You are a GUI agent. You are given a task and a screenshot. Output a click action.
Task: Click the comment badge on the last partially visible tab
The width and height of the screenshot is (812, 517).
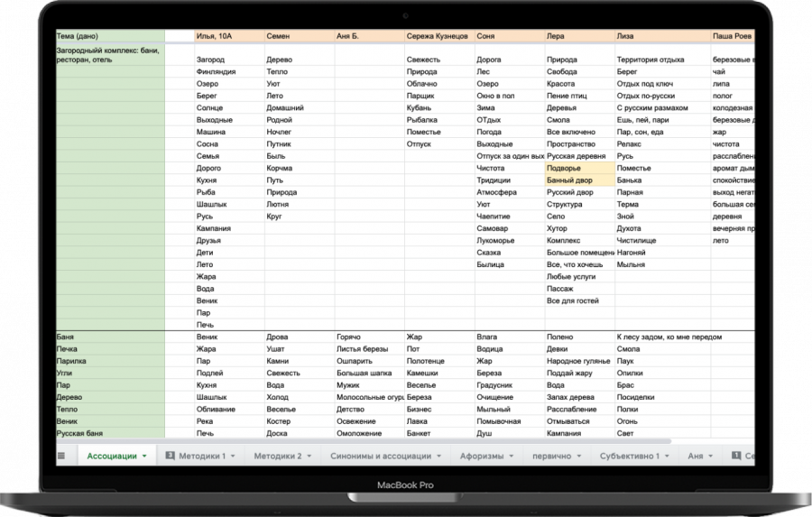736,456
